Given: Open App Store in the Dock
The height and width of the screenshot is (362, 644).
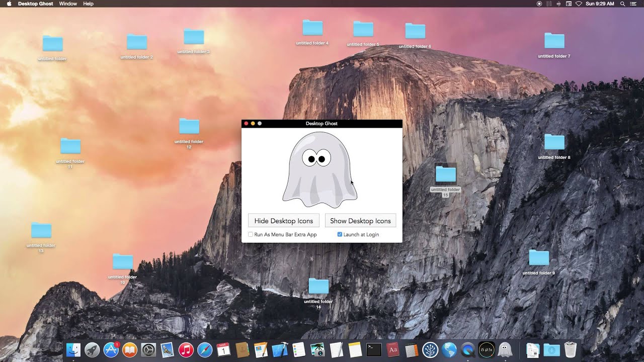Looking at the screenshot, I should pos(111,350).
